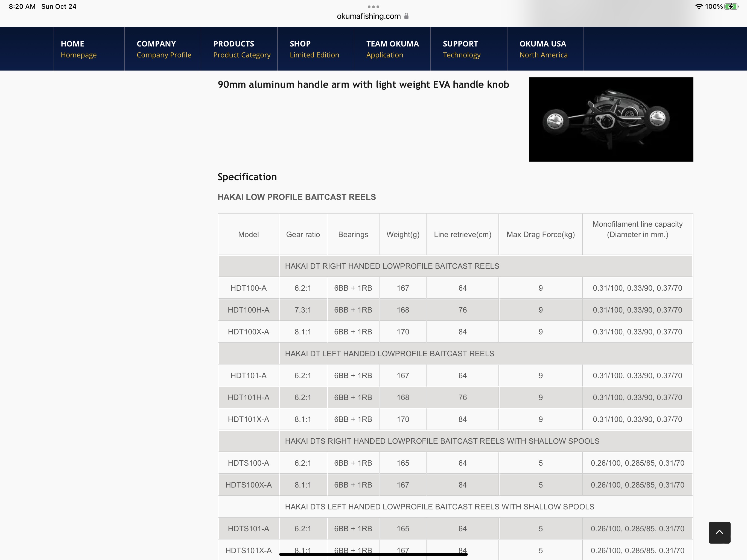
Task: Tap the lock icon beside the URL
Action: [x=406, y=16]
